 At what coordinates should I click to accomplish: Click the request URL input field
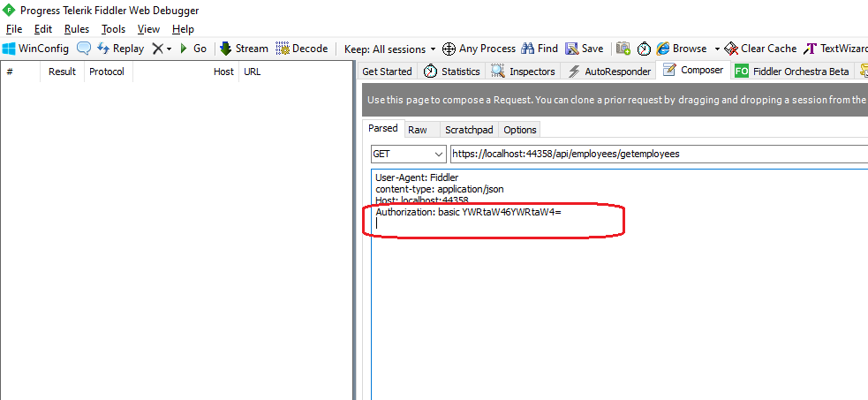point(659,154)
